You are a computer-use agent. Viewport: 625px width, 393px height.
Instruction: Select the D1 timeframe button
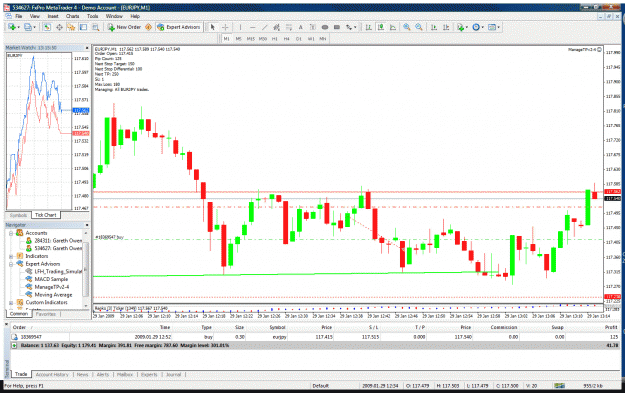pos(299,39)
